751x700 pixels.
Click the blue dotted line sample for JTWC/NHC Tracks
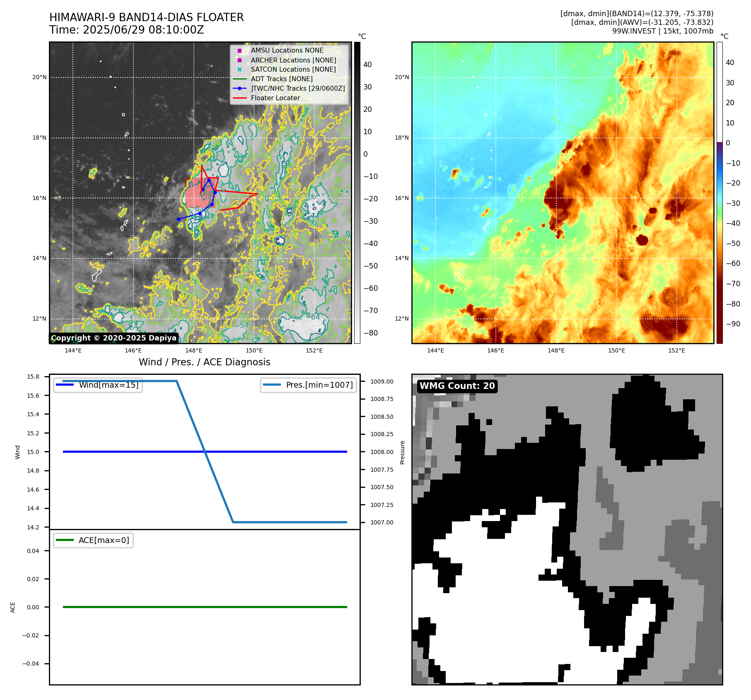(239, 88)
